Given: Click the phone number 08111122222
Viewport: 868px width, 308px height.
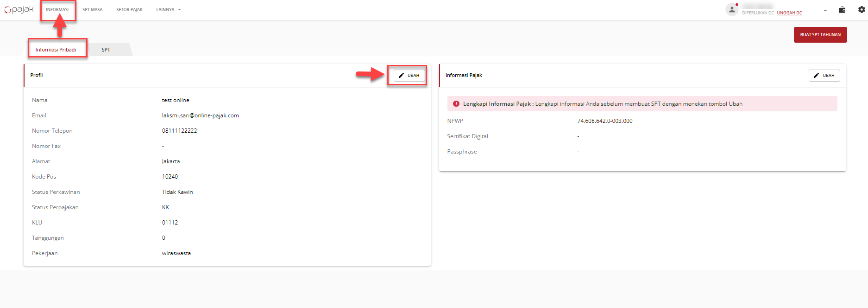Looking at the screenshot, I should coord(179,131).
